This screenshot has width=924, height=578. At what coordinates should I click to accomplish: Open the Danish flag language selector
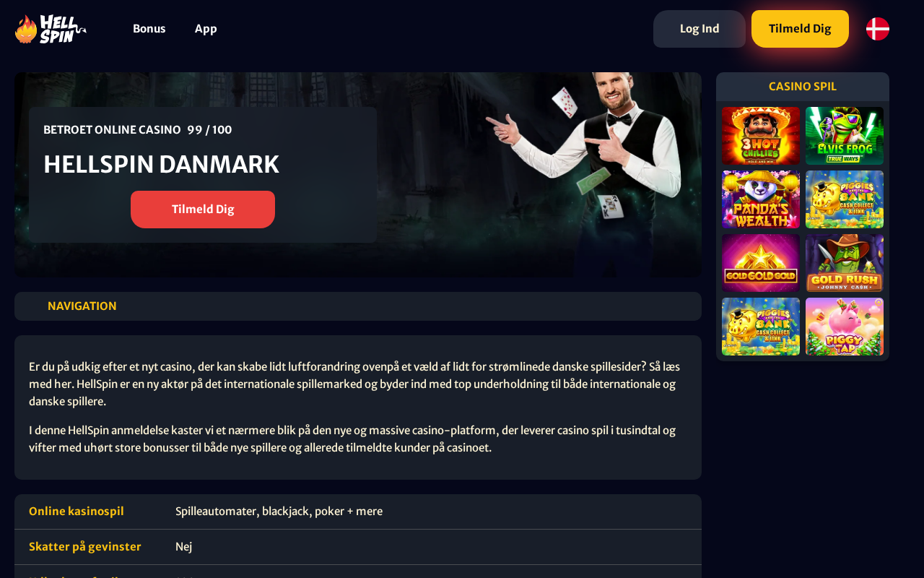pyautogui.click(x=878, y=29)
